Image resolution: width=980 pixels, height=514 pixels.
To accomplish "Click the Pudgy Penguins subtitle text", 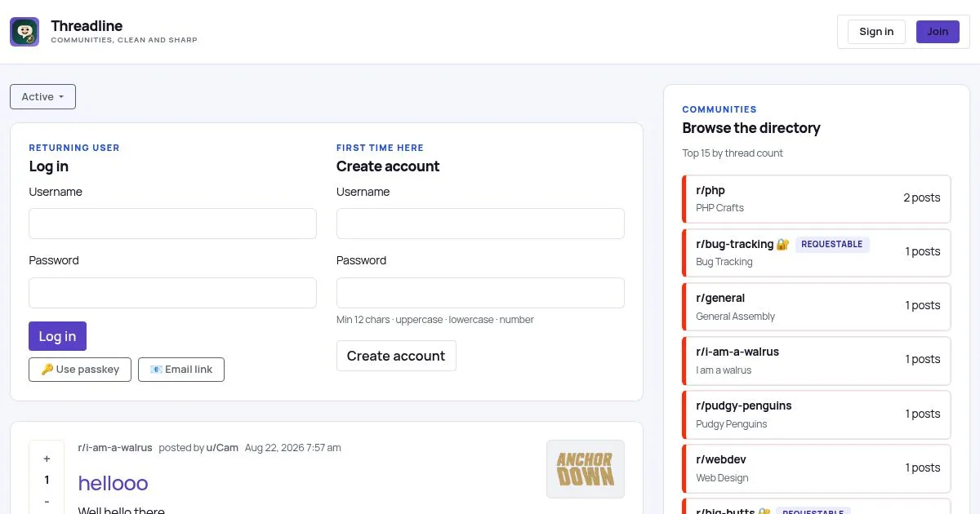I will coord(732,424).
